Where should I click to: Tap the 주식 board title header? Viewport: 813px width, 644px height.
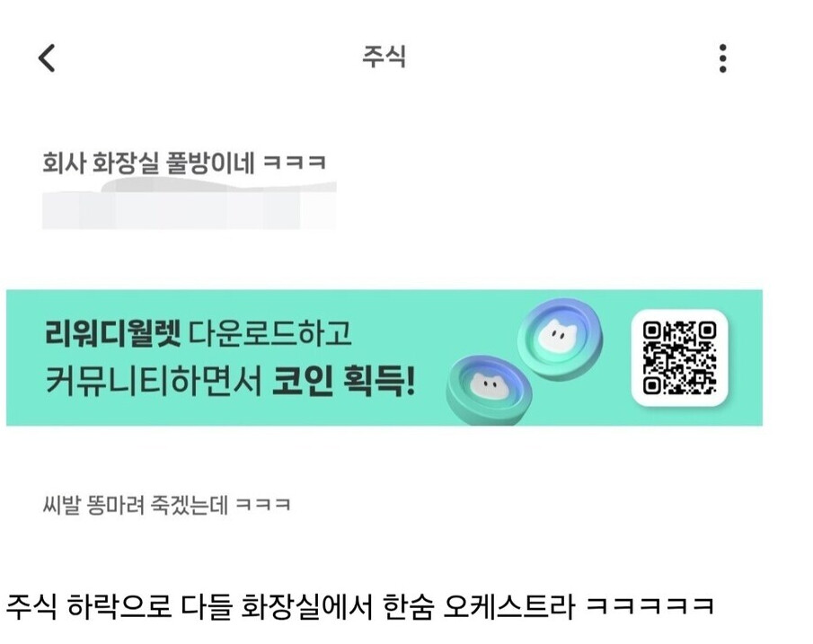384,57
